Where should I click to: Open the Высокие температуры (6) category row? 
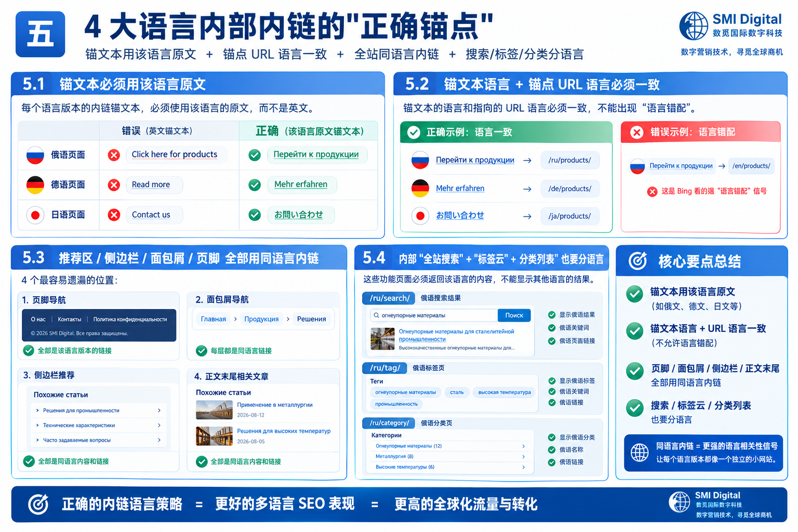click(450, 467)
